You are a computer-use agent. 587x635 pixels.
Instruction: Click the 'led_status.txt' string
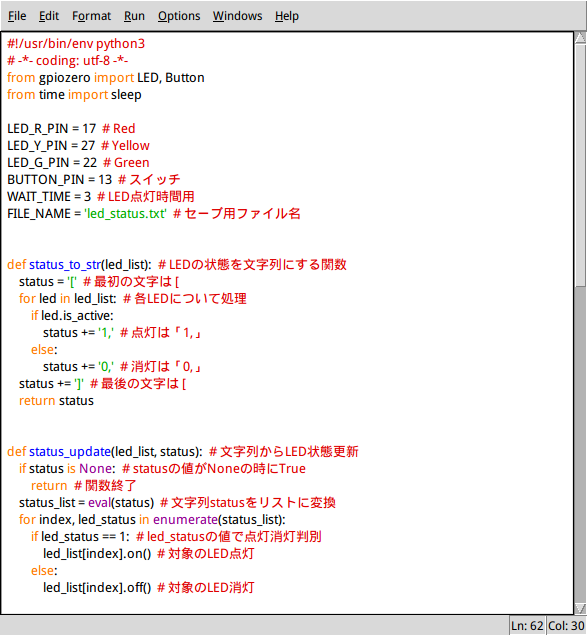tap(126, 213)
